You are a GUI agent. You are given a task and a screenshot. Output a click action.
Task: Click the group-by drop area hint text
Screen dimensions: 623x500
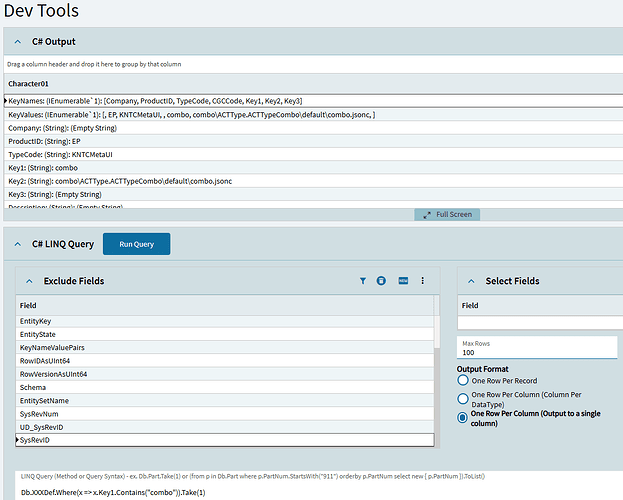pyautogui.click(x=94, y=64)
